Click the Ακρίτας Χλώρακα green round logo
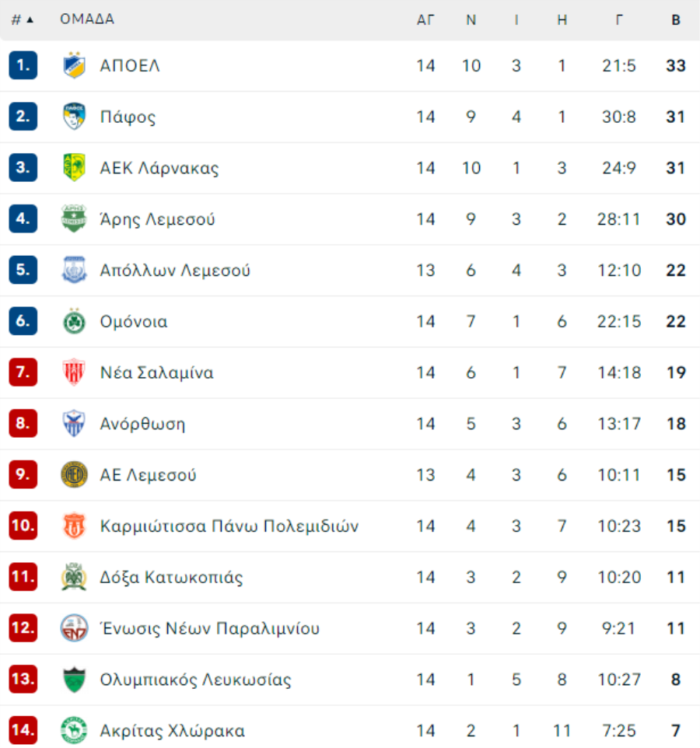Viewport: 700px width, 748px height. point(74,730)
